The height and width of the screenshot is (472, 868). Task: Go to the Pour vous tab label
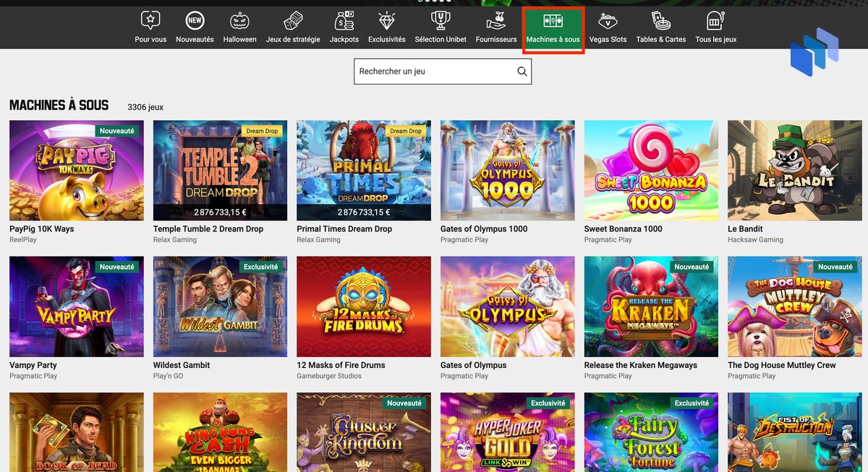click(x=150, y=39)
